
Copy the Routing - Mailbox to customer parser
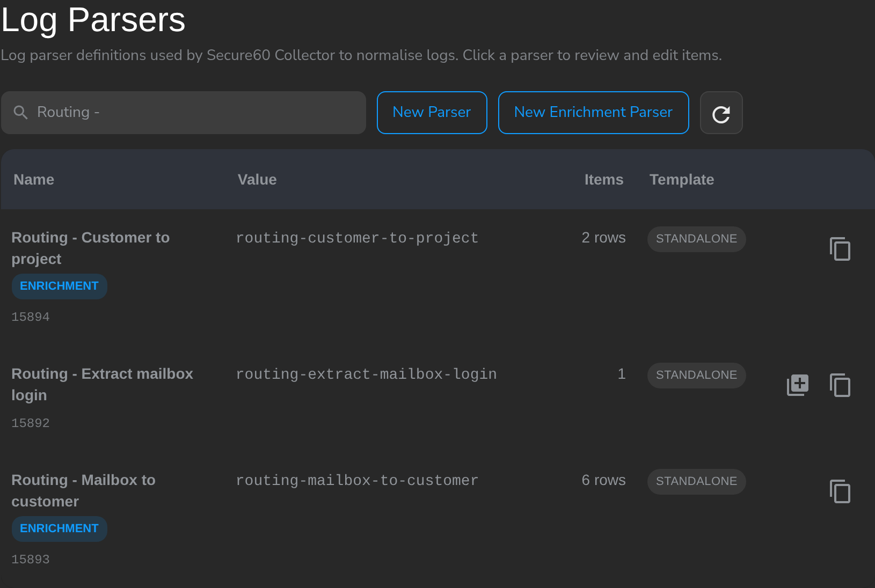tap(840, 491)
